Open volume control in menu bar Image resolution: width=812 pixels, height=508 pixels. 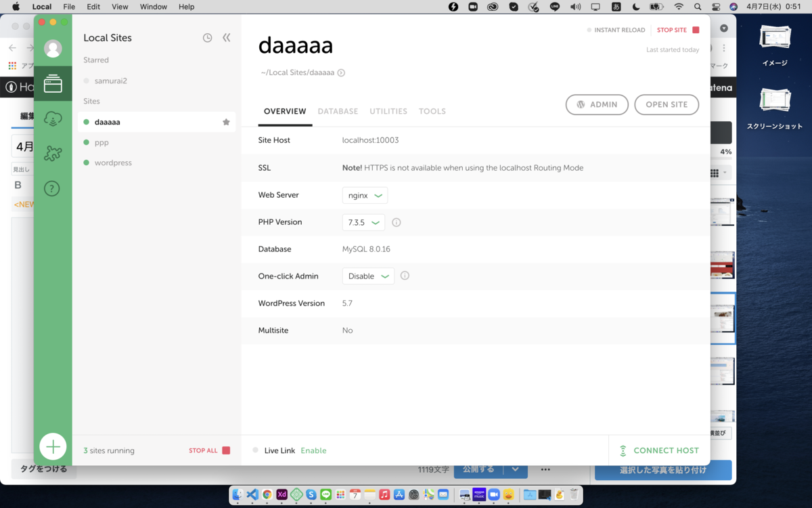point(576,7)
